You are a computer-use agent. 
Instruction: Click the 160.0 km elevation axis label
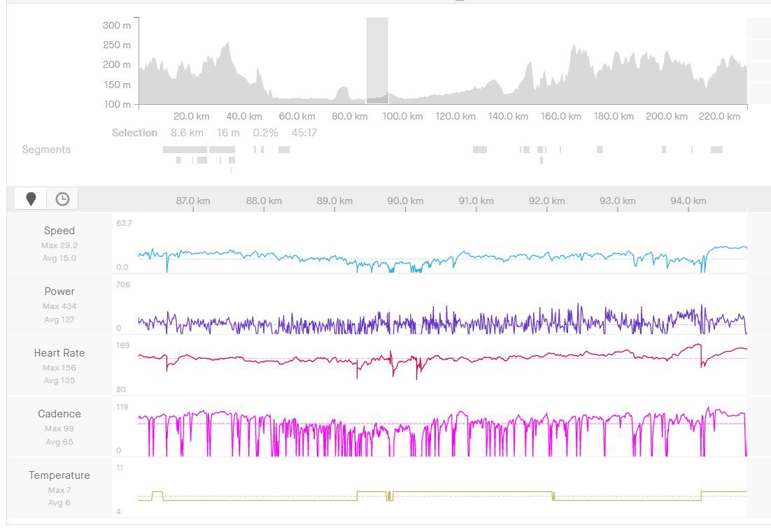tap(561, 117)
